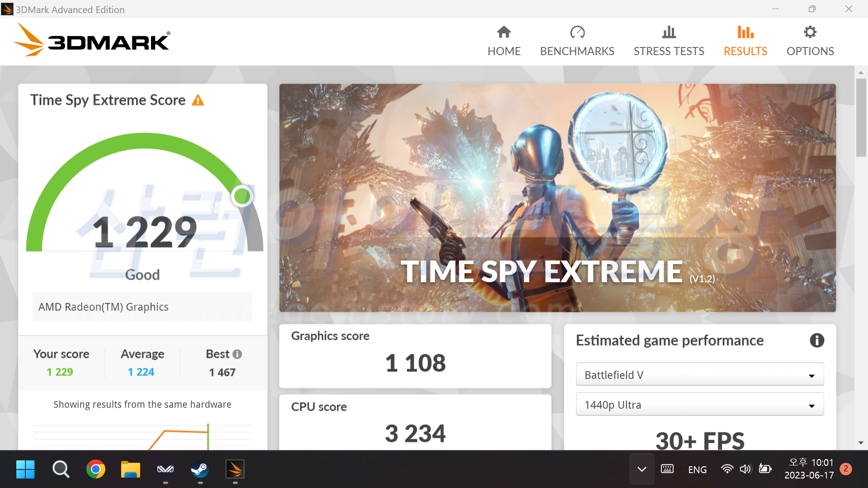868x488 pixels.
Task: Click the Stress Tests bar chart icon
Action: [669, 32]
